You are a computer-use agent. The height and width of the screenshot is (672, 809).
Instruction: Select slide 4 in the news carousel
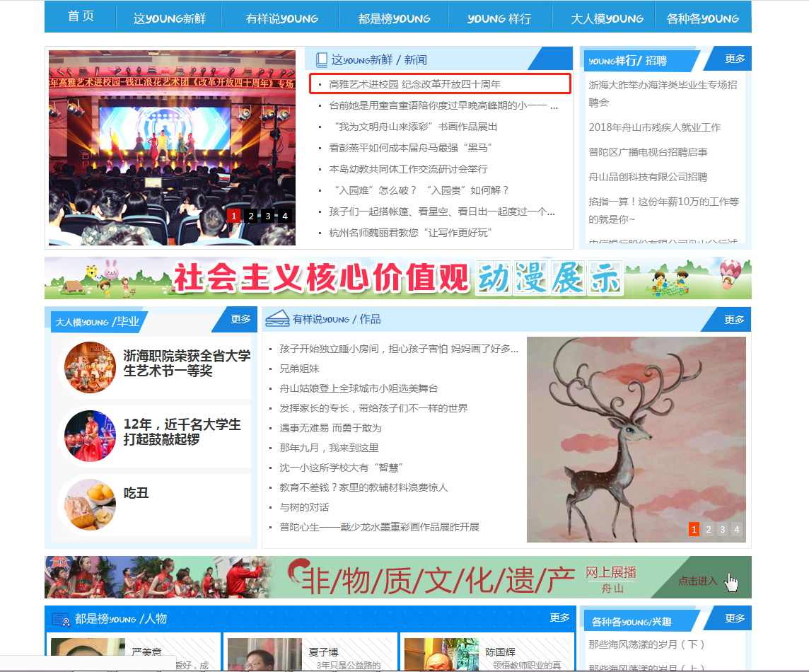pos(284,216)
